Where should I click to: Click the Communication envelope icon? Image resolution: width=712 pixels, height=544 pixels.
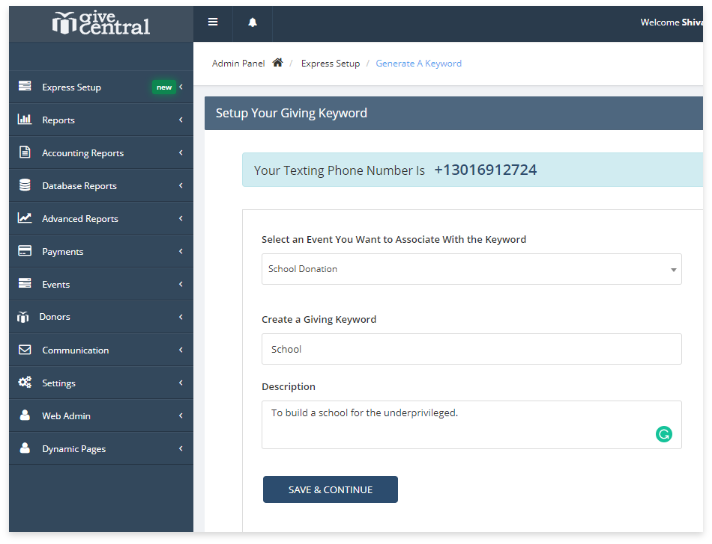click(x=25, y=350)
